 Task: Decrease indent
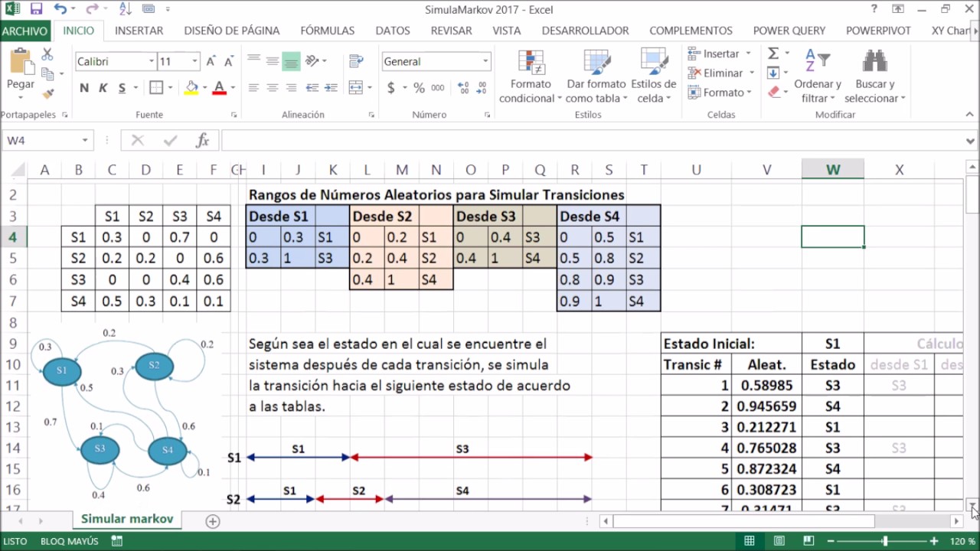(x=311, y=88)
